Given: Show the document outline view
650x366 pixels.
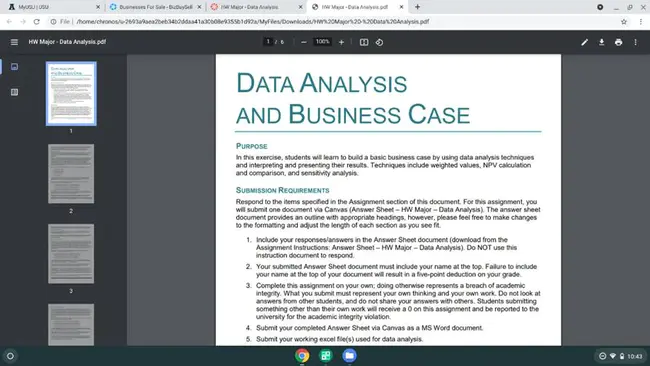Looking at the screenshot, I should pyautogui.click(x=15, y=92).
